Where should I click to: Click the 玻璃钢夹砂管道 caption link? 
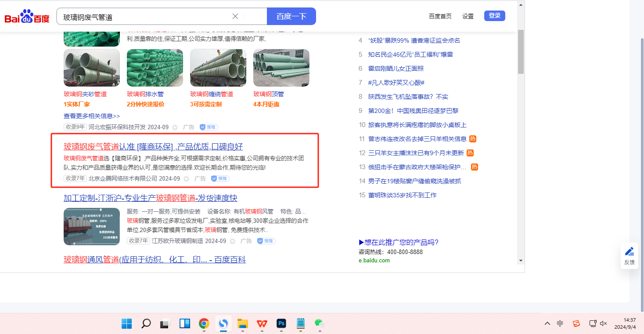click(x=85, y=94)
